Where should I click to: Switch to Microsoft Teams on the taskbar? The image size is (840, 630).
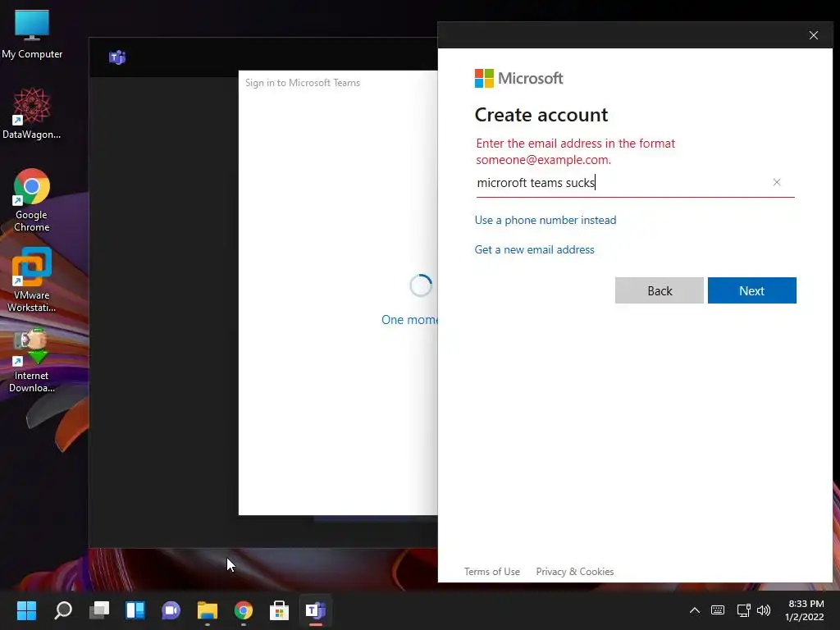pos(316,609)
